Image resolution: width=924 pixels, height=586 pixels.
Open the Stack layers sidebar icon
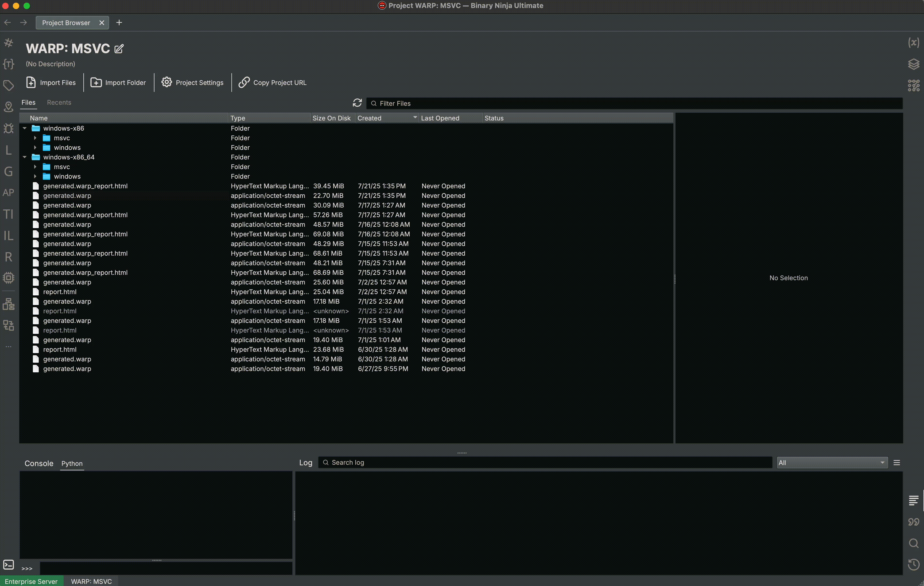click(914, 64)
